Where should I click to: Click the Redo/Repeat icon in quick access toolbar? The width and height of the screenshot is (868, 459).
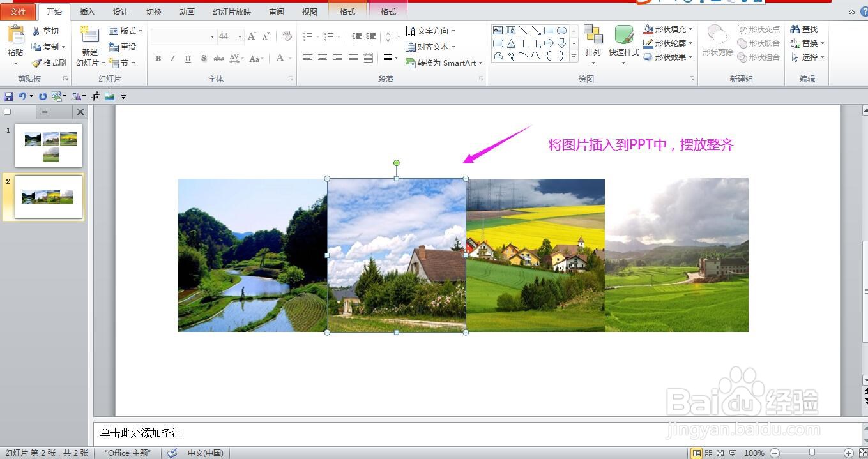tap(43, 96)
